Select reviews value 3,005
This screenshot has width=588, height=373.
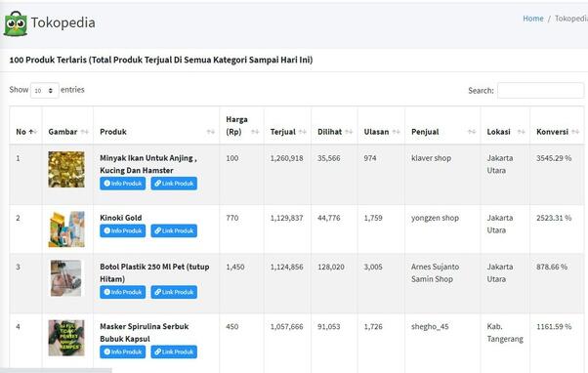[373, 267]
